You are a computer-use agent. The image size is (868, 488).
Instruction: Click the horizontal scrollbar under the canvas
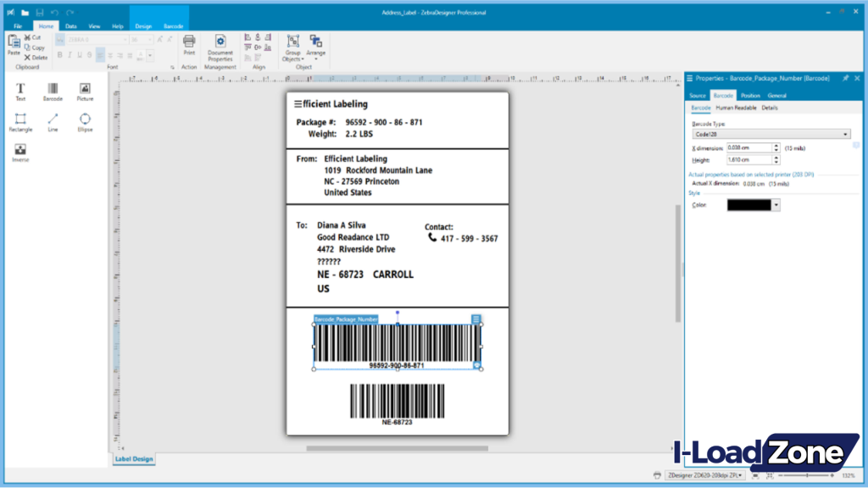(397, 448)
